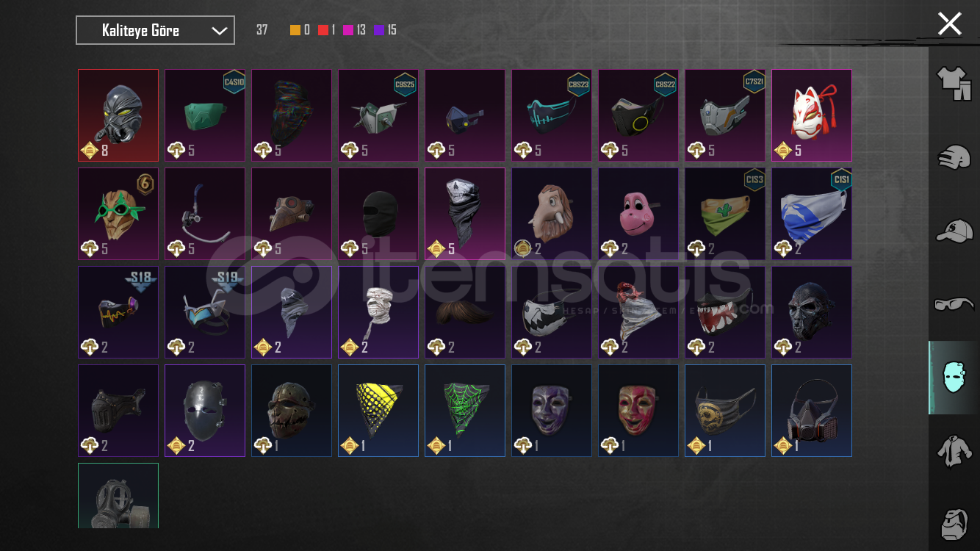This screenshot has width=980, height=551.
Task: Open the sunglasses category
Action: (954, 303)
